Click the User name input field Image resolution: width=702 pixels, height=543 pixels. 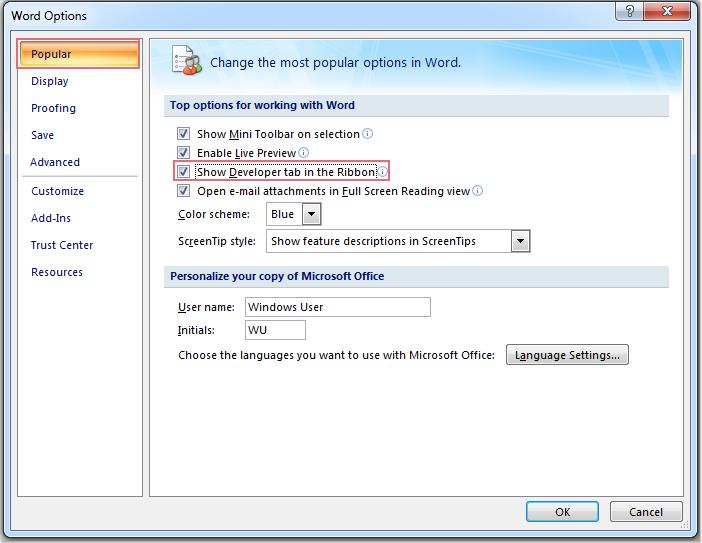pyautogui.click(x=338, y=307)
